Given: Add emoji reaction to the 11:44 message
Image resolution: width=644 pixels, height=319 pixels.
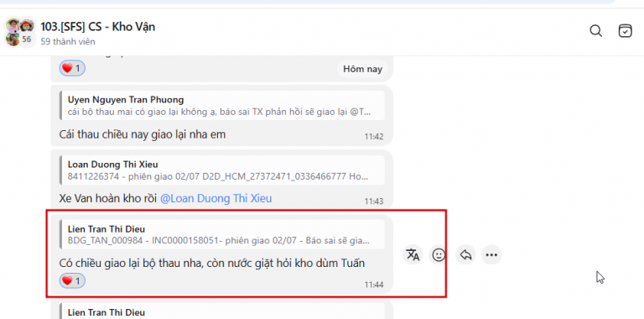Looking at the screenshot, I should (439, 255).
